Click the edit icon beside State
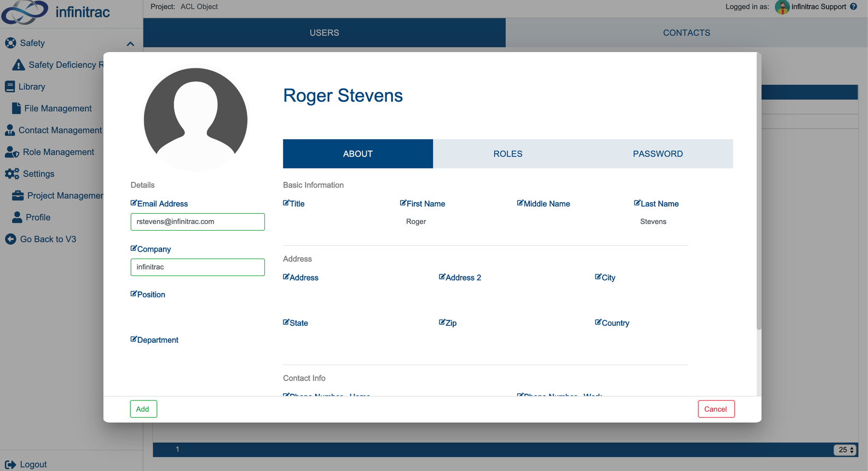868x471 pixels. click(286, 323)
